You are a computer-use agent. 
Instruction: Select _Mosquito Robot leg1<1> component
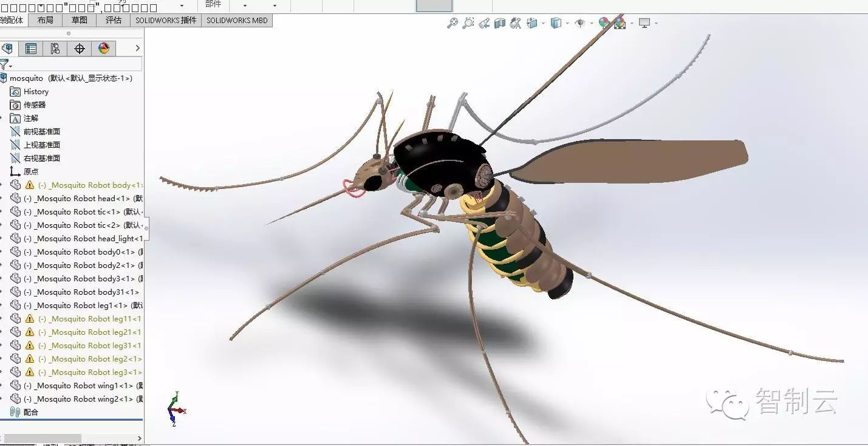77,306
